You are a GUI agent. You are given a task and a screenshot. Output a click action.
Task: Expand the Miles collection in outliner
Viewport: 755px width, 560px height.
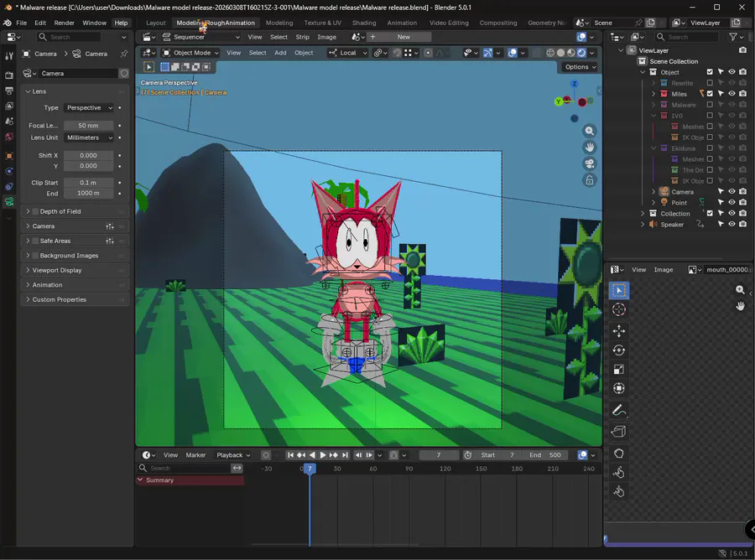click(653, 94)
